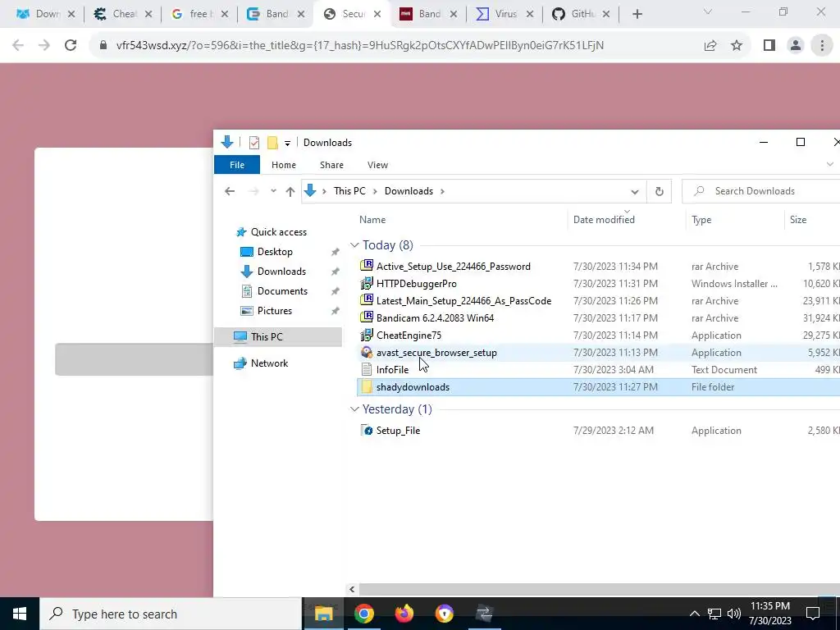Share this page from the address bar
The image size is (840, 630).
click(710, 46)
